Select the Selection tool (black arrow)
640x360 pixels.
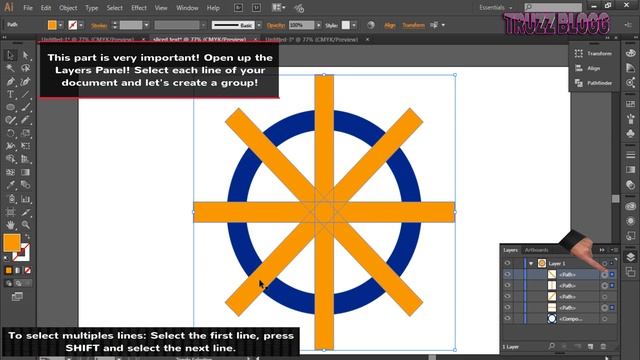click(11, 55)
